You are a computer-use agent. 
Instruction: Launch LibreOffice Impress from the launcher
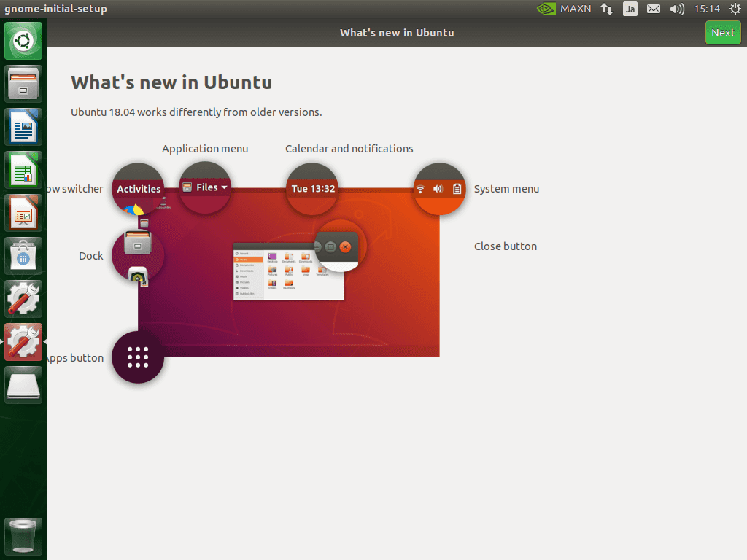point(23,213)
